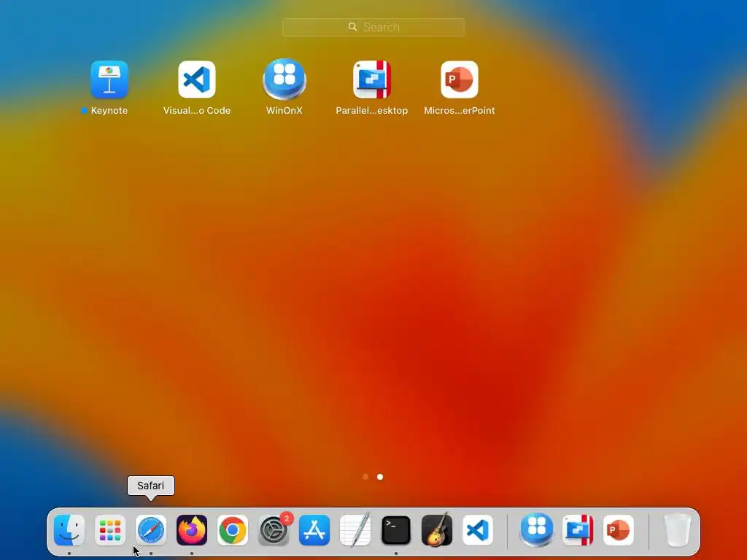
Task: Open Terminal from the Dock
Action: click(x=396, y=530)
